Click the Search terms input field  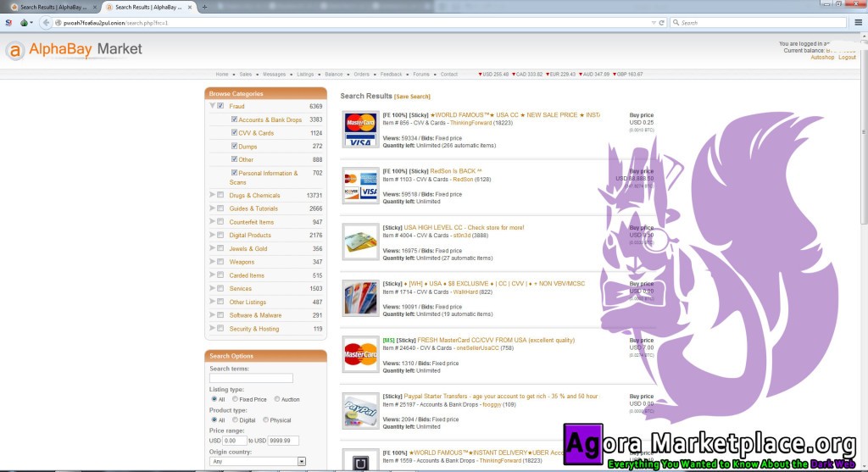tap(251, 378)
